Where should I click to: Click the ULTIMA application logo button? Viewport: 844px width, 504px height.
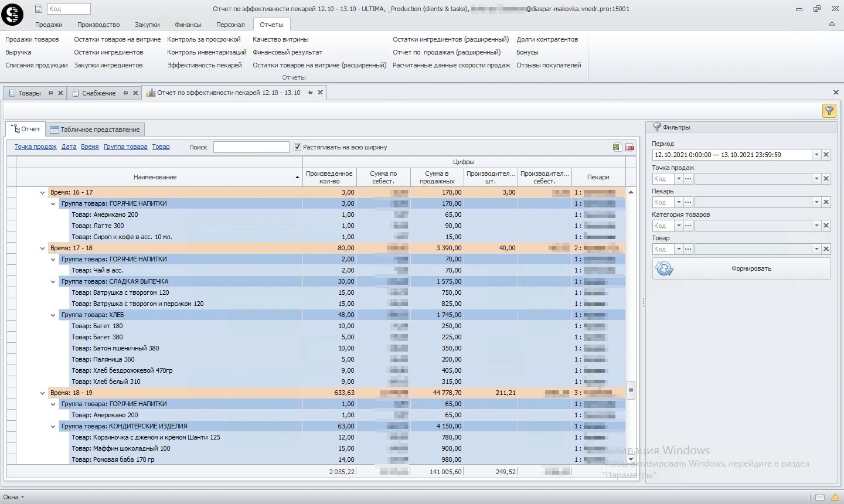pos(12,14)
